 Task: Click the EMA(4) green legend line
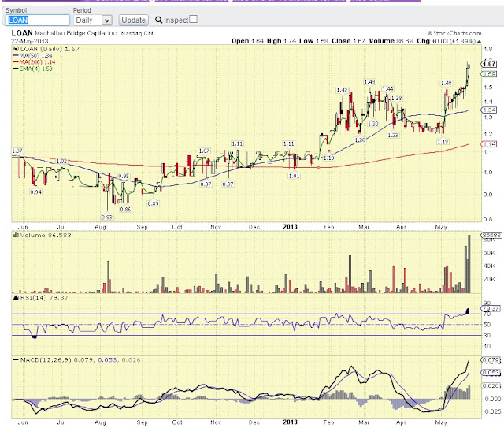[16, 69]
